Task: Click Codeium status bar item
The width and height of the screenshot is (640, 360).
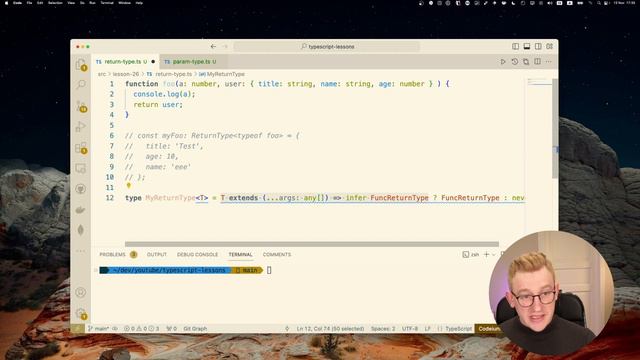Action: coord(487,328)
